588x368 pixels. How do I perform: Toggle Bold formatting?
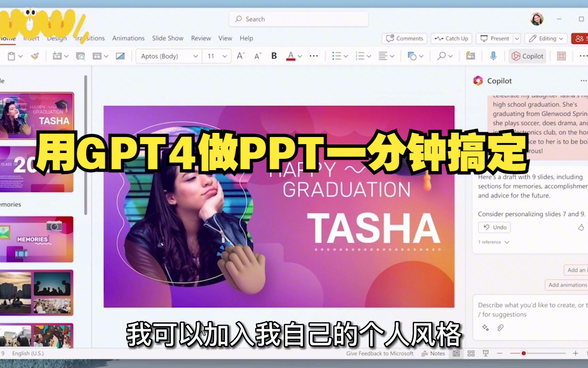pos(274,56)
